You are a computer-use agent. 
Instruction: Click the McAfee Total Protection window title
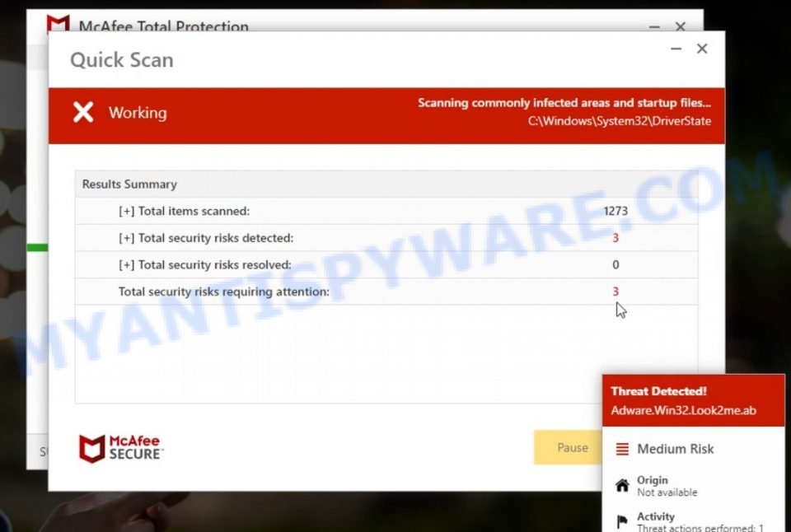(163, 26)
